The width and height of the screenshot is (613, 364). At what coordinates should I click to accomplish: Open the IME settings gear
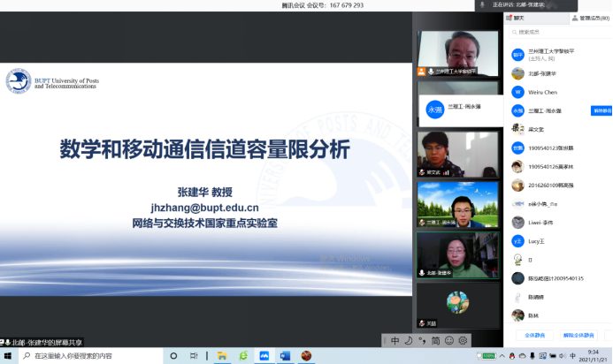(463, 340)
